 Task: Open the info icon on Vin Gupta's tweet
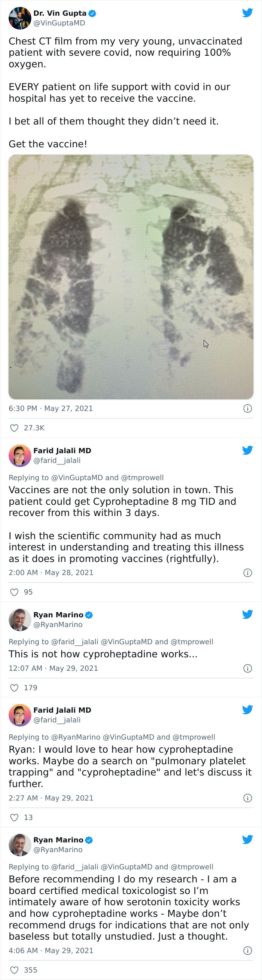pyautogui.click(x=248, y=409)
